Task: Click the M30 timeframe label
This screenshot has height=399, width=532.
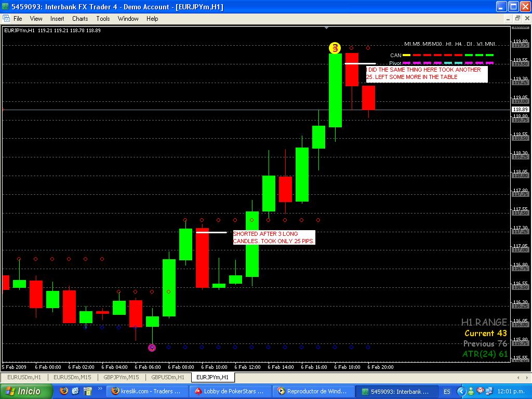Action: (x=437, y=44)
